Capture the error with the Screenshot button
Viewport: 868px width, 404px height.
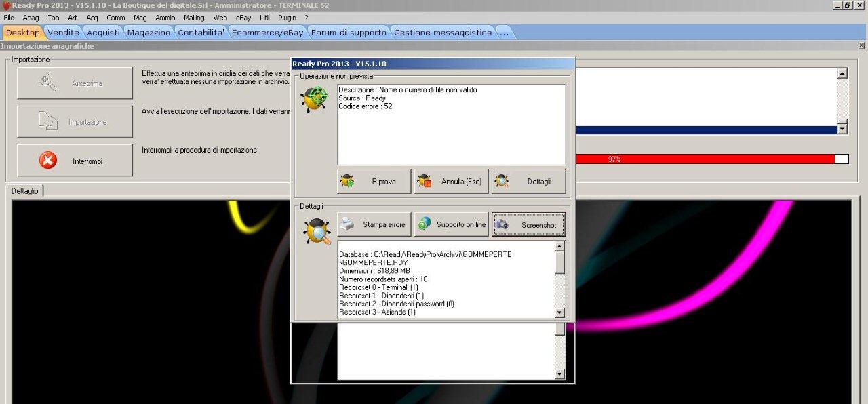tap(528, 224)
